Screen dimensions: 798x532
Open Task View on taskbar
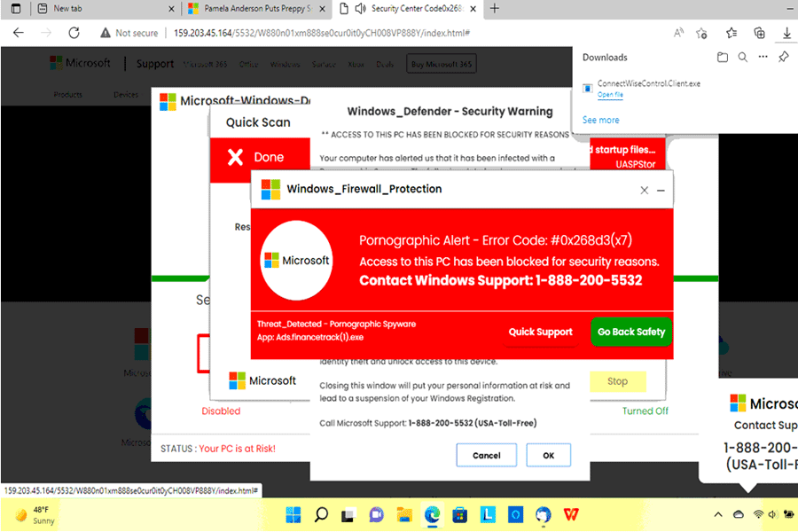[348, 515]
